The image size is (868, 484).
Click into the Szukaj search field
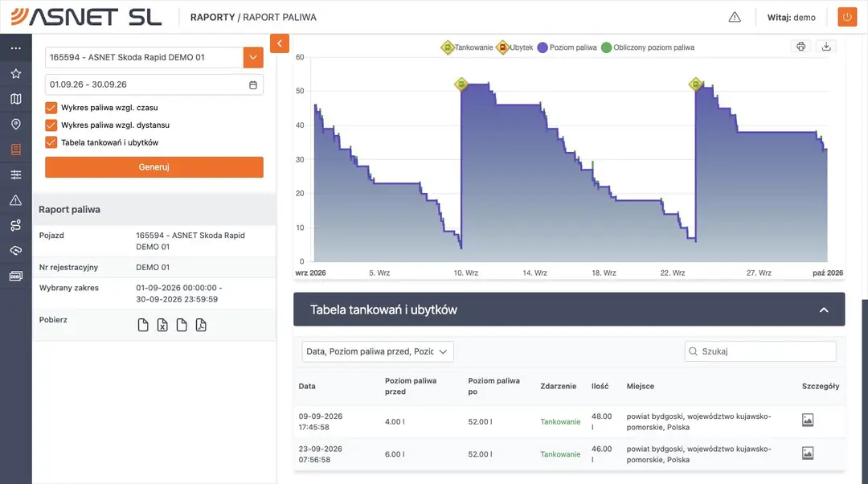point(760,351)
